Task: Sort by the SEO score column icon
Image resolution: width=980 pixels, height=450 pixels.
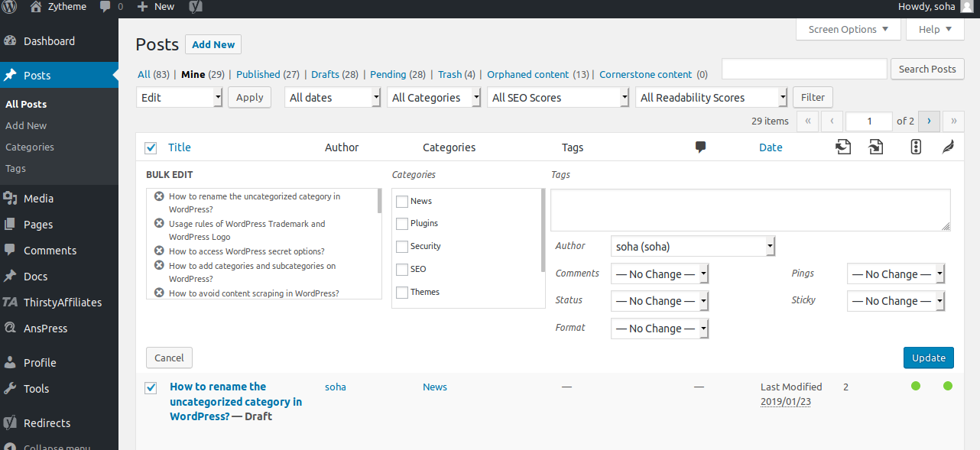Action: click(916, 147)
